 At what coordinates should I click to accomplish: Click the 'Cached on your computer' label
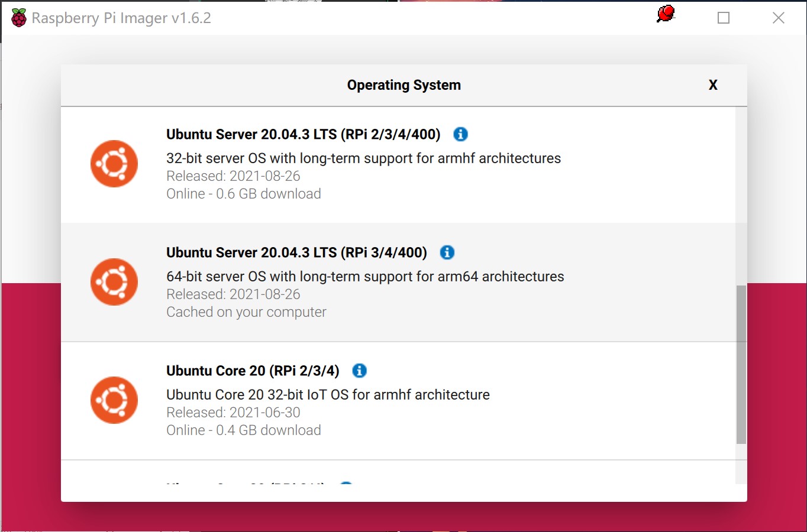(x=246, y=312)
